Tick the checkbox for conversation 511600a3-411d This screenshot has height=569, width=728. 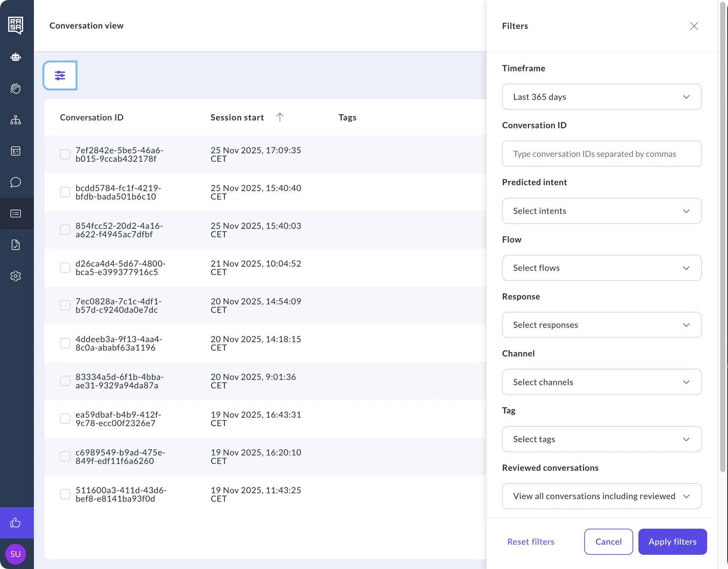pyautogui.click(x=65, y=494)
